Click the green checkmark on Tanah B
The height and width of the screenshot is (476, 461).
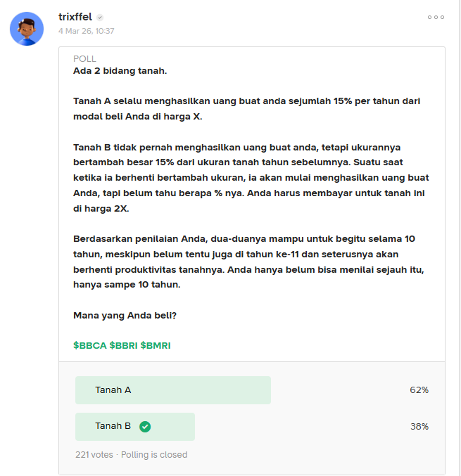click(145, 426)
